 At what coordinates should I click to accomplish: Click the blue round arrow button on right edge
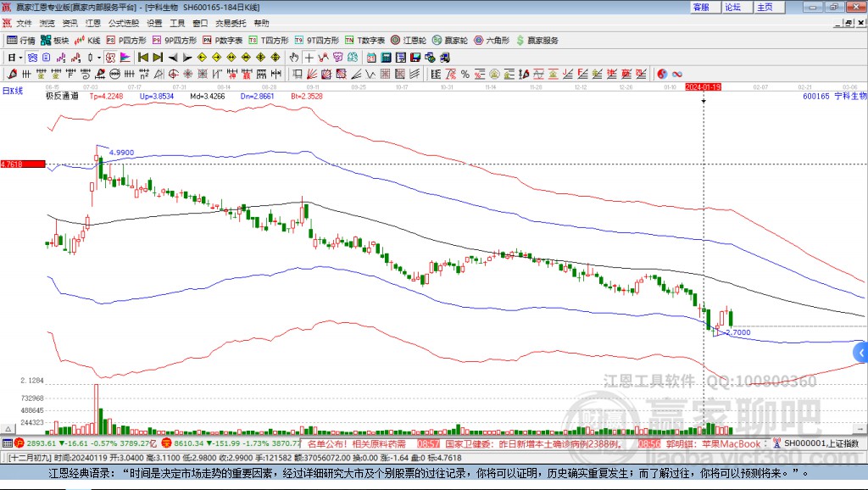tap(860, 352)
